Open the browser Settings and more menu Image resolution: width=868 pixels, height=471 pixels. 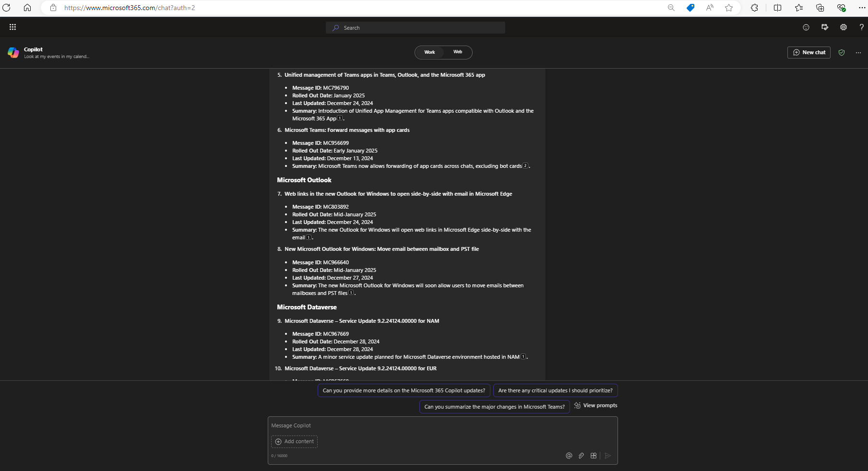click(x=862, y=8)
